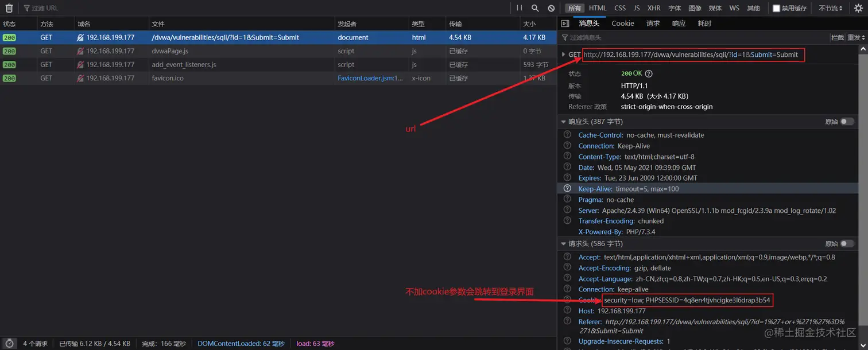Open help icon for Accept header
Screen dimensions: 868x350
tap(567, 257)
